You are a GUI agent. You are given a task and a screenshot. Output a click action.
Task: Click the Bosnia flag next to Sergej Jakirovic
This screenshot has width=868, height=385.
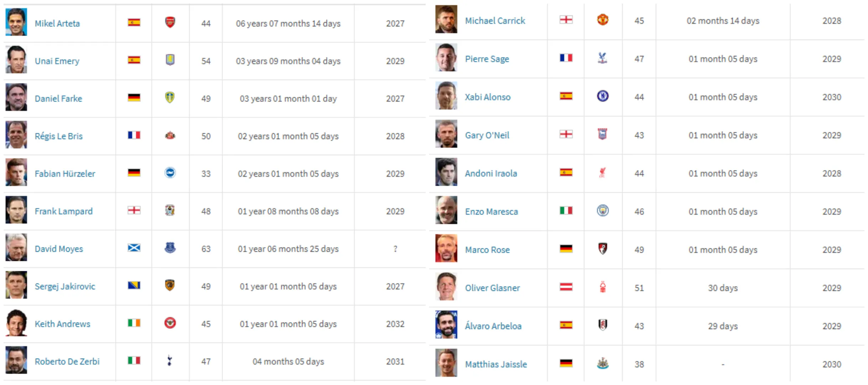point(134,285)
